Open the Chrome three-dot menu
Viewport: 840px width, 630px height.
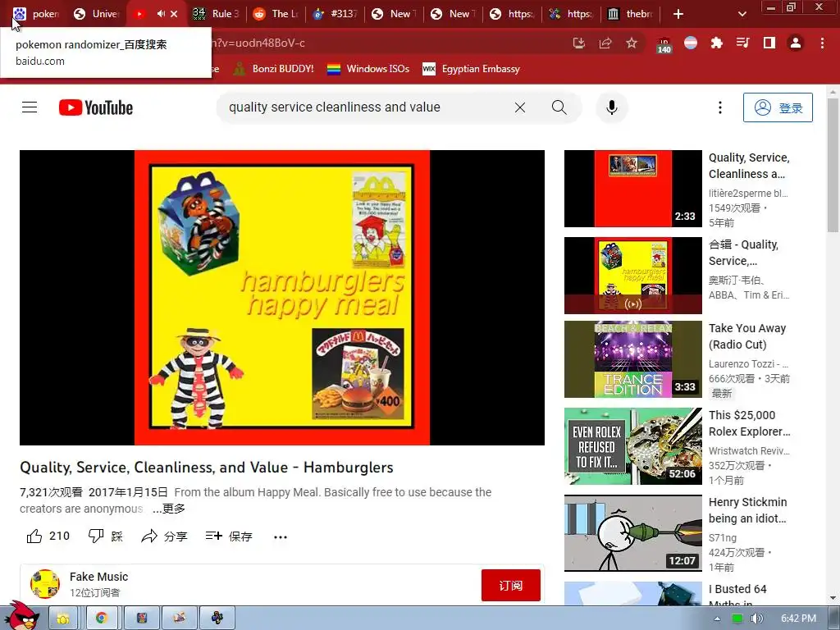click(x=822, y=43)
